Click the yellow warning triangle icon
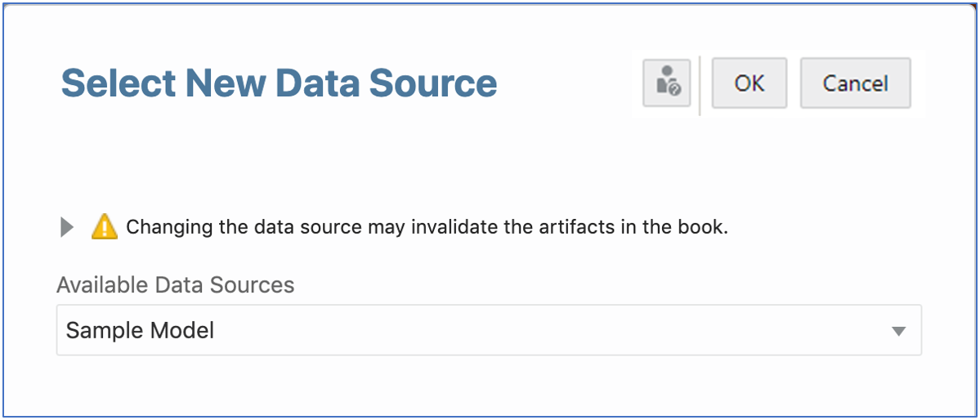The image size is (980, 420). [105, 226]
